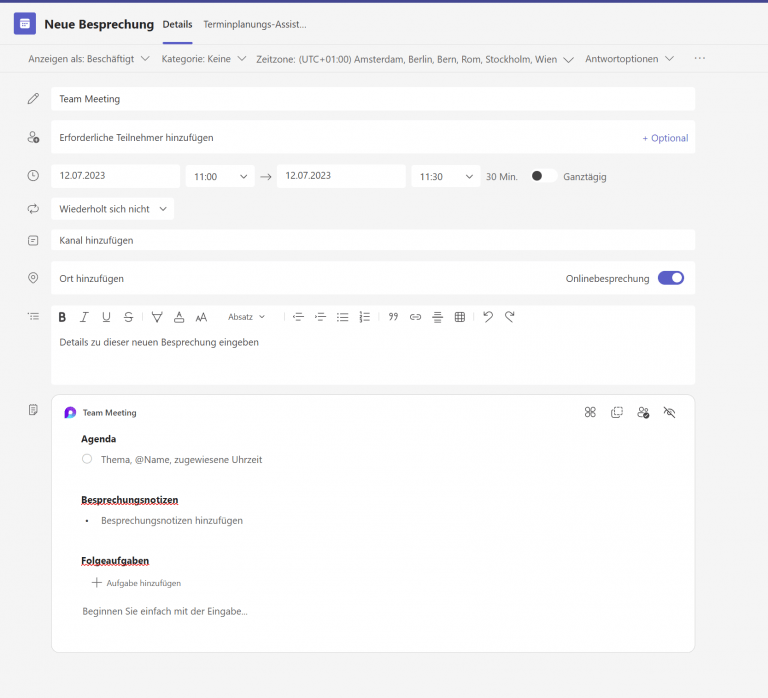Viewport: 768px width, 698px height.
Task: Disable the Onlinebesprechung toggle
Action: (x=671, y=278)
